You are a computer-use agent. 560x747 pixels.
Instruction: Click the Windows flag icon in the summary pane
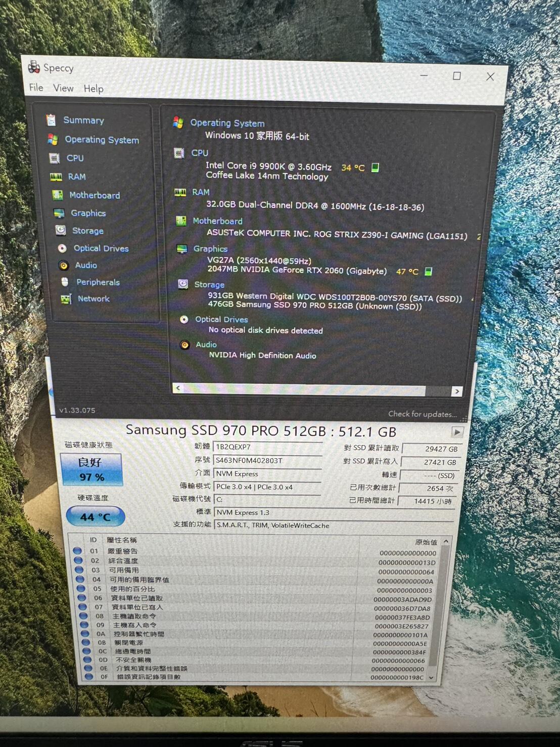tap(178, 122)
